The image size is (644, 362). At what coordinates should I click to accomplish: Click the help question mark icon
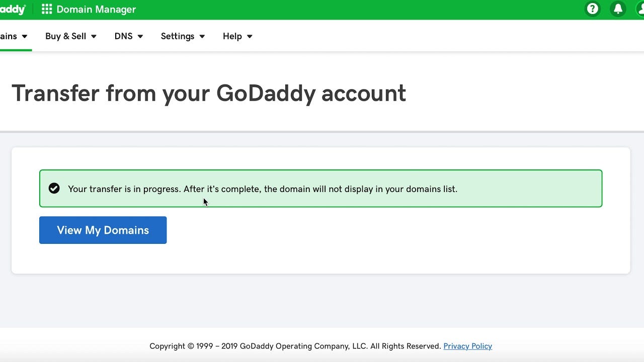593,9
